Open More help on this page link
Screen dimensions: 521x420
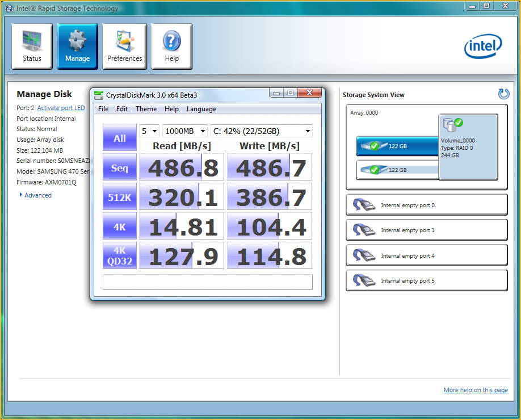coord(476,390)
